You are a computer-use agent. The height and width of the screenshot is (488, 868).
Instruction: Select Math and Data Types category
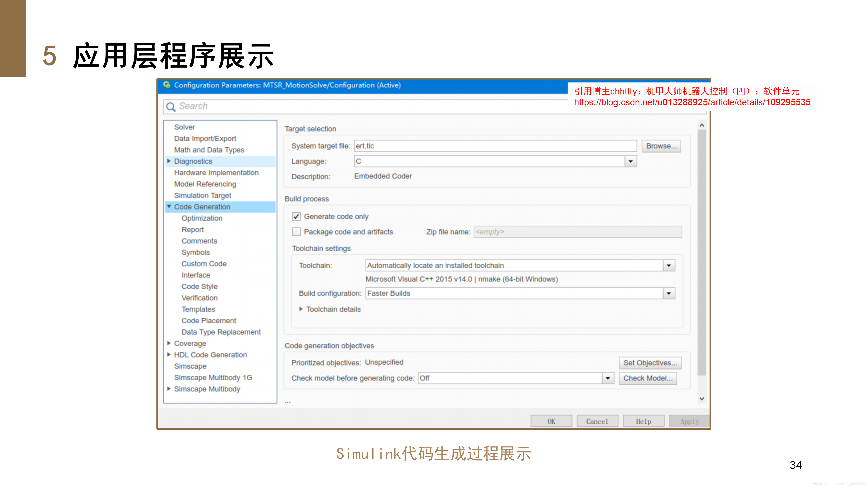click(x=209, y=150)
